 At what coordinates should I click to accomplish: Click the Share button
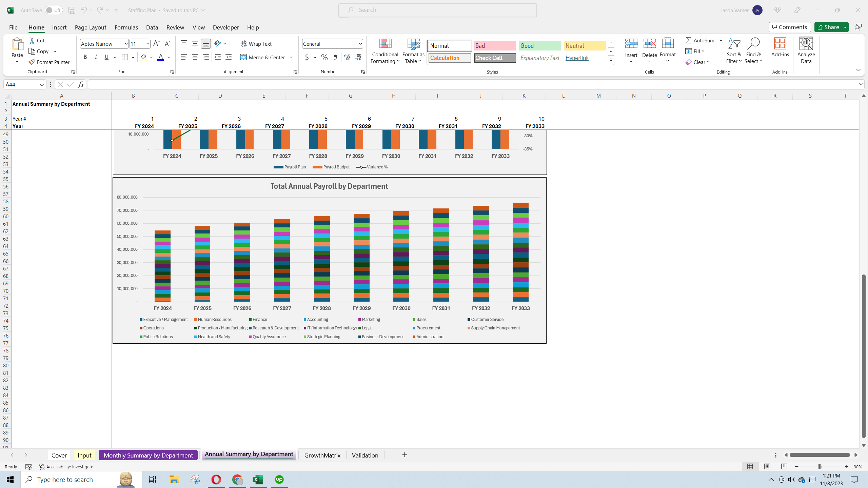coord(830,27)
